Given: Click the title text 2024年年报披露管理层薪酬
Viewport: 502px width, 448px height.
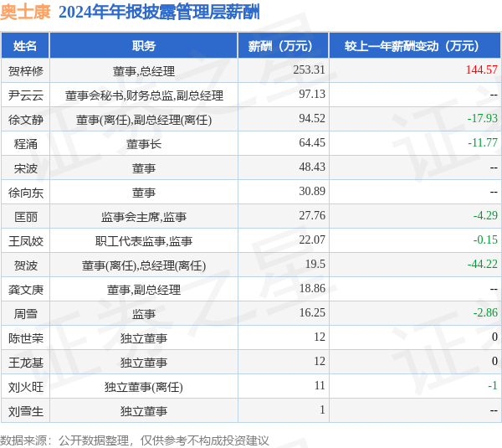Looking at the screenshot, I should click(x=159, y=13).
